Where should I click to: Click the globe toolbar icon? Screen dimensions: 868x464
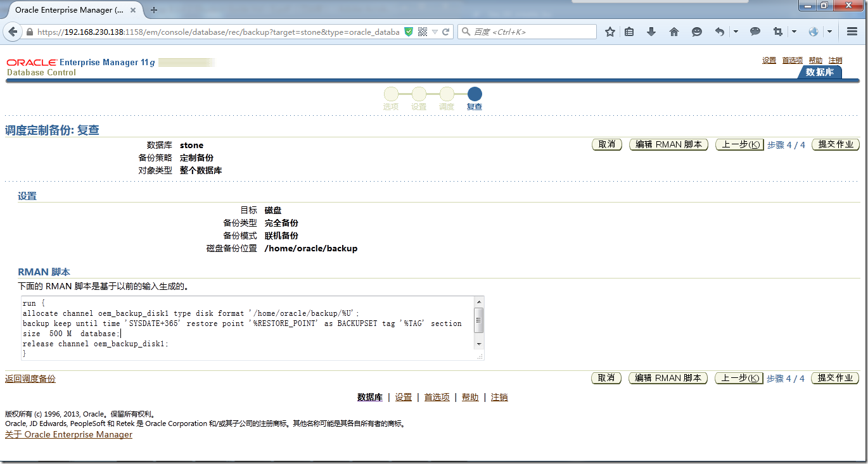(814, 32)
